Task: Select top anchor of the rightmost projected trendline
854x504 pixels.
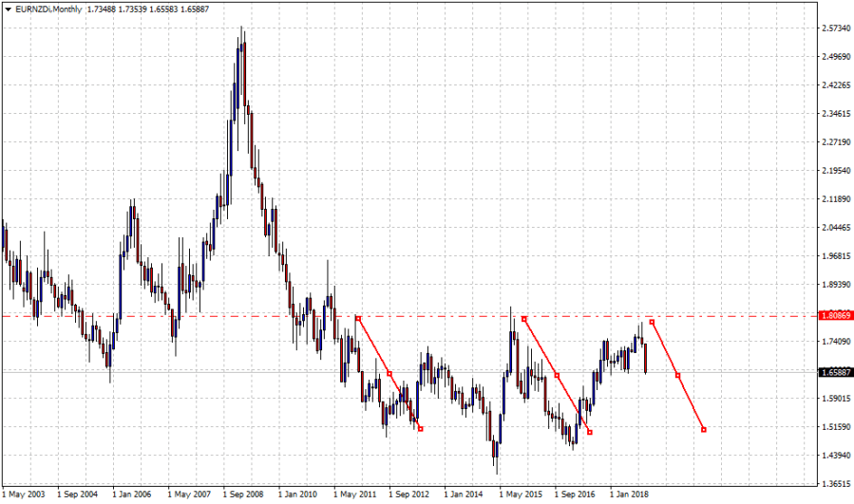Action: [652, 322]
